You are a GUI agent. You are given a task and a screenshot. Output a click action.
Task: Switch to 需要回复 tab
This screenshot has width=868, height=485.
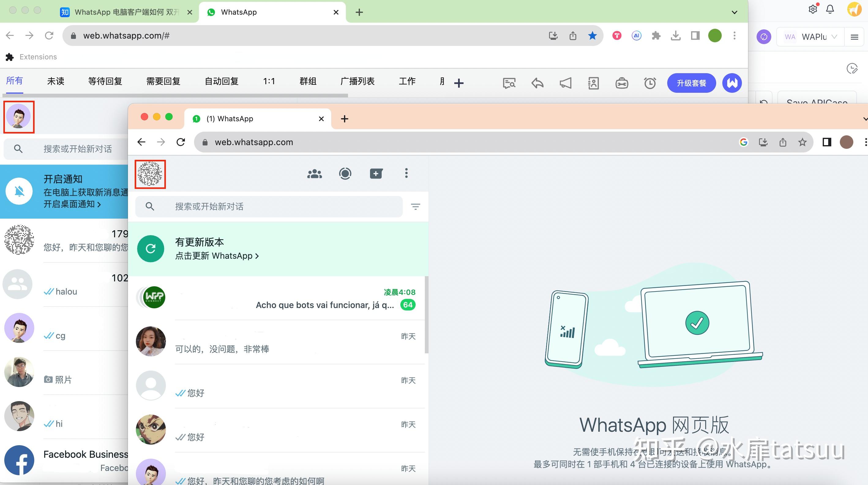(x=163, y=81)
